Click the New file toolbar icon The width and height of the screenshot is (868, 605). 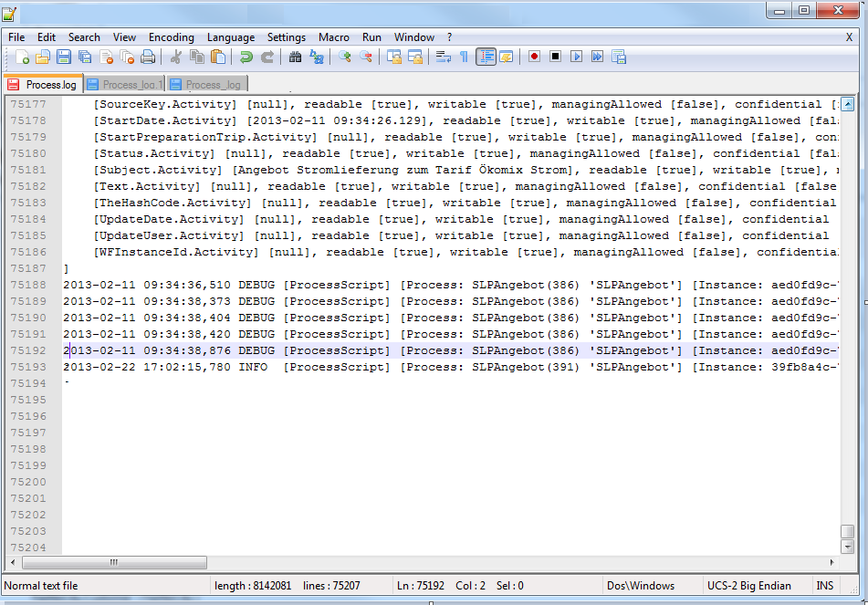click(x=23, y=57)
